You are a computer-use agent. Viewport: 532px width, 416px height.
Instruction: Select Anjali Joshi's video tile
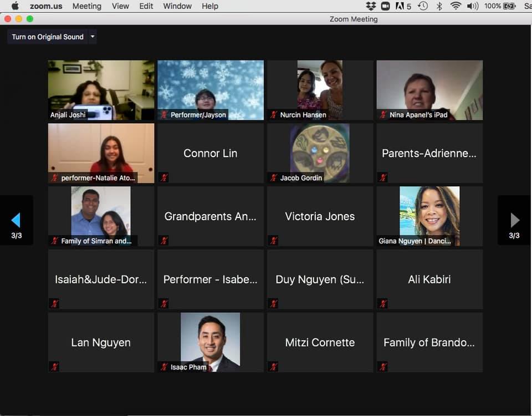[x=101, y=90]
